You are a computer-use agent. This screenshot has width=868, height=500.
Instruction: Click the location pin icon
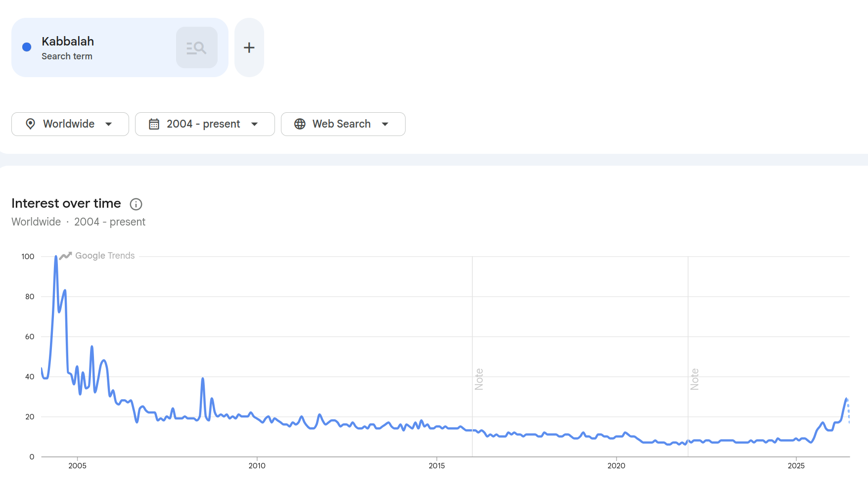[30, 124]
